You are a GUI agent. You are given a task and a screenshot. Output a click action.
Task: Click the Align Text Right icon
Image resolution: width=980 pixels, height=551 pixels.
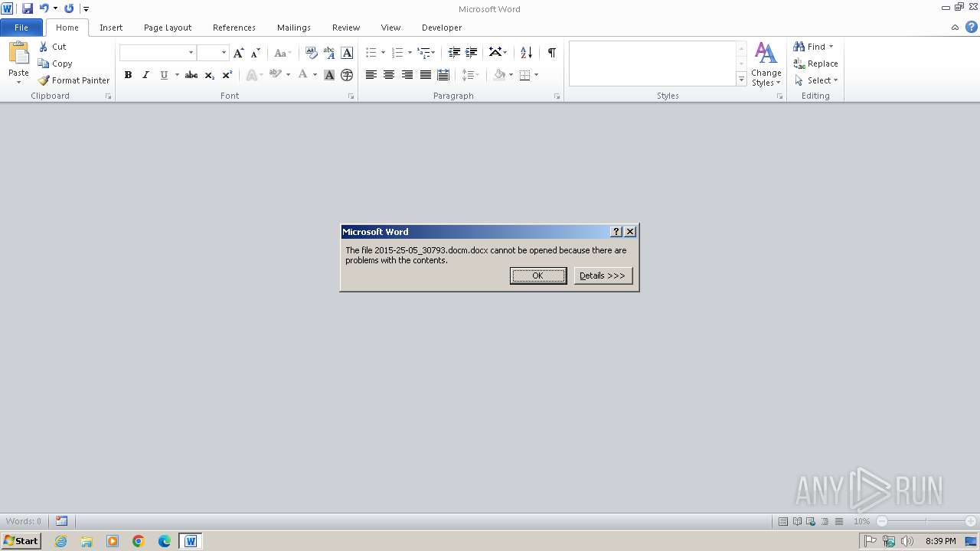407,75
